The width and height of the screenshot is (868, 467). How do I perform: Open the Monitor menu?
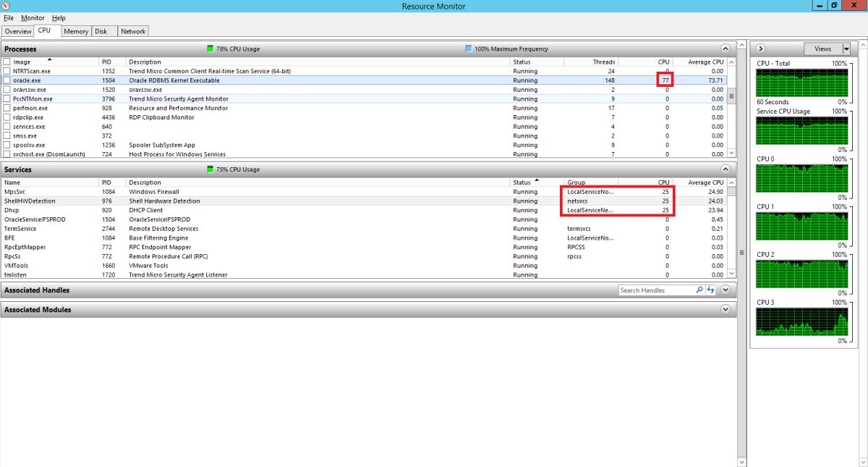(x=33, y=18)
